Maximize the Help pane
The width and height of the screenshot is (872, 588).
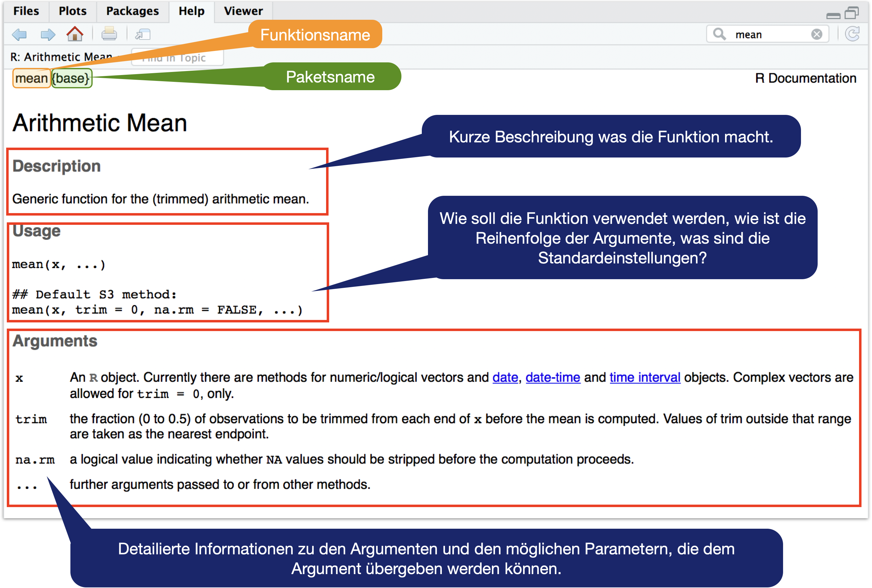click(852, 13)
